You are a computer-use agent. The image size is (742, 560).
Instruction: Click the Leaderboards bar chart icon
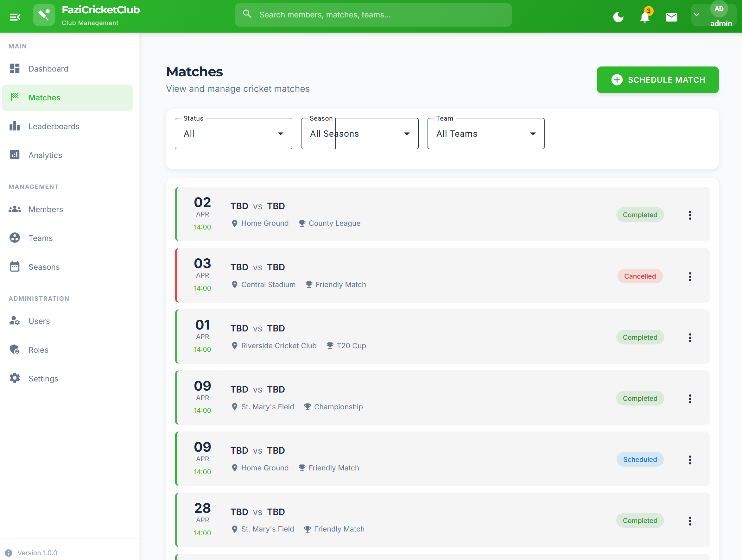pyautogui.click(x=15, y=126)
